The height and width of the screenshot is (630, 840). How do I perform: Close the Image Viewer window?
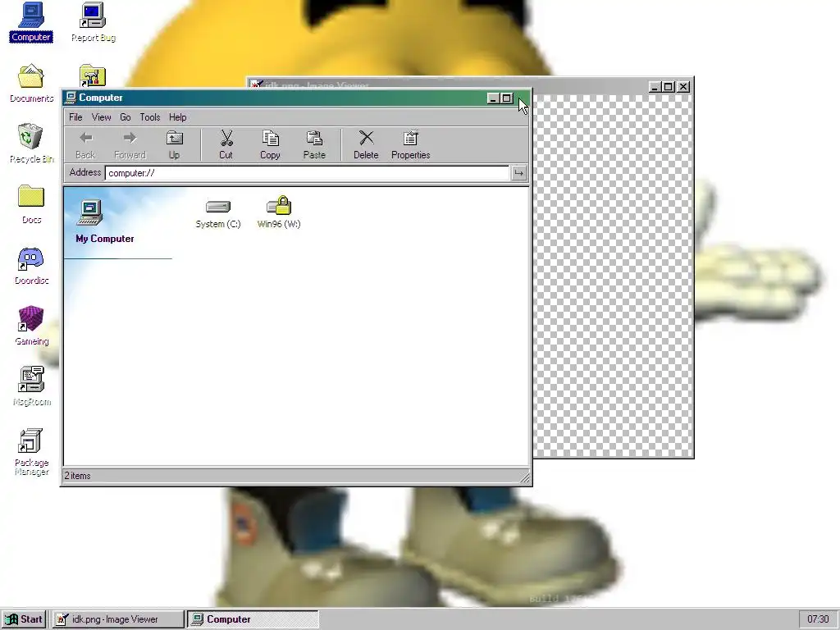(x=683, y=87)
